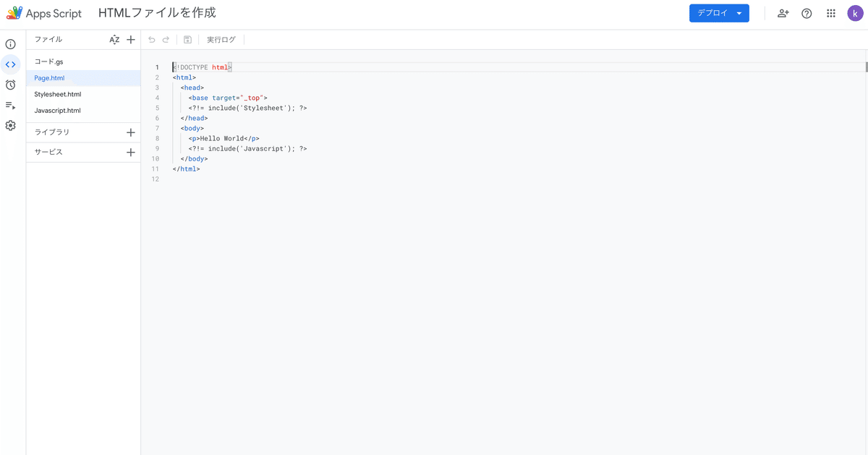Add a new library with the plus icon

(131, 132)
